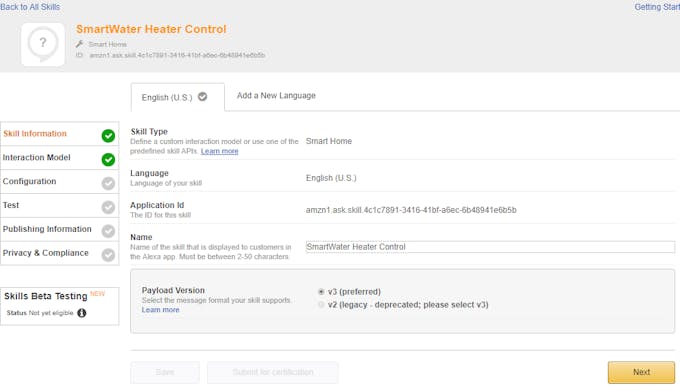
Task: Click gray checkmark next to Configuration
Action: coord(108,183)
